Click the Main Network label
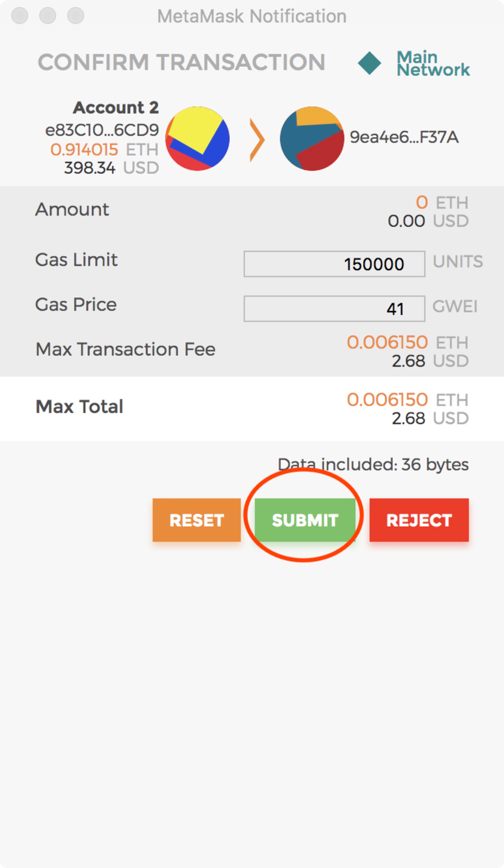504x868 pixels. (x=433, y=63)
